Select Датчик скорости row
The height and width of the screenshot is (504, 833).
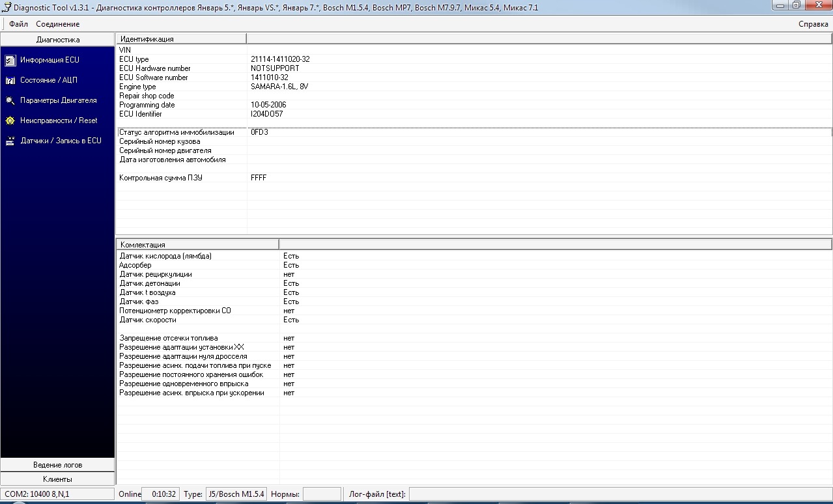[x=474, y=320]
